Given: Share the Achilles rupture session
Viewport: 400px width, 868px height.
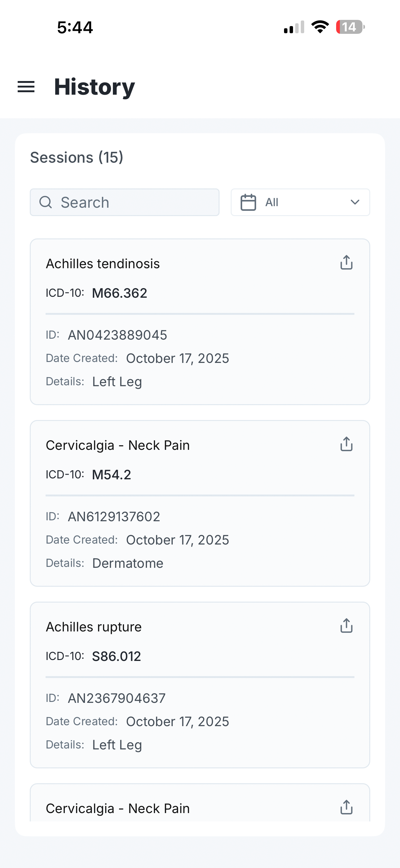Looking at the screenshot, I should click(x=346, y=626).
